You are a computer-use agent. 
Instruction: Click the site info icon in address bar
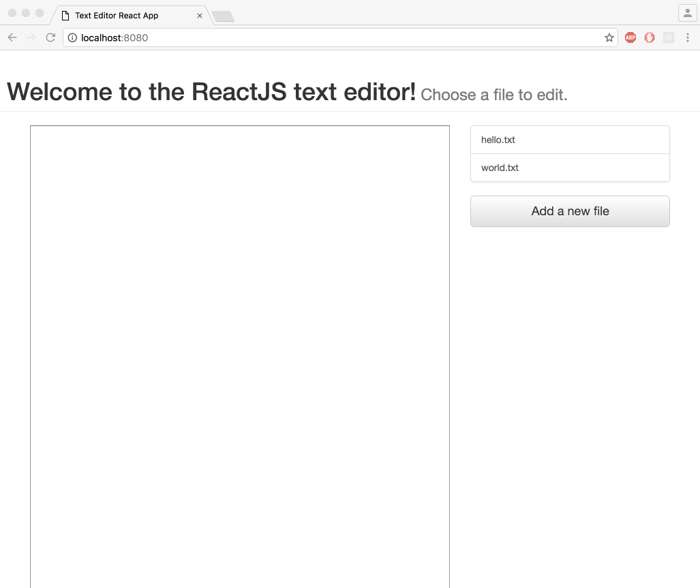(72, 38)
